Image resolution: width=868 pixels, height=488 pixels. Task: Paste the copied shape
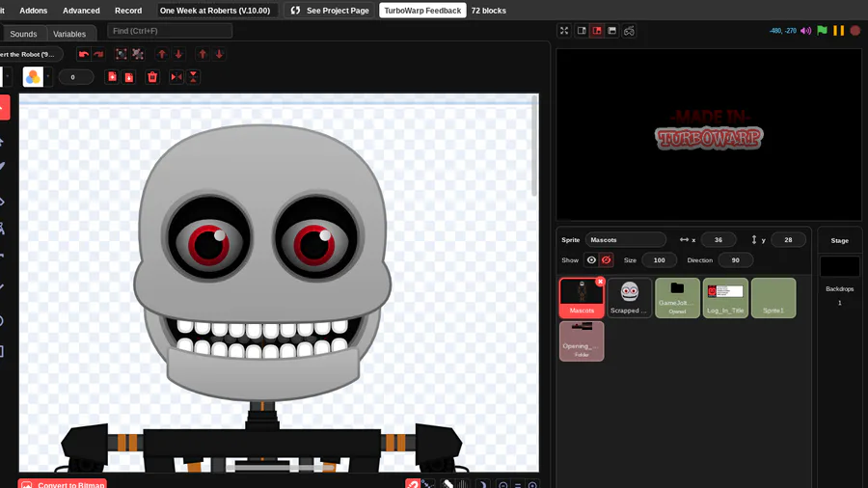point(129,77)
